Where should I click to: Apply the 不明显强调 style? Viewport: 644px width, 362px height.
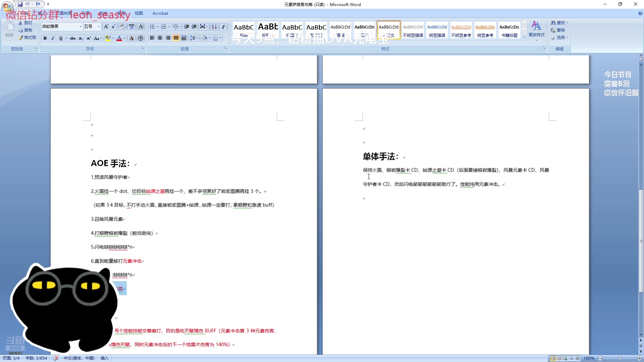point(413,30)
